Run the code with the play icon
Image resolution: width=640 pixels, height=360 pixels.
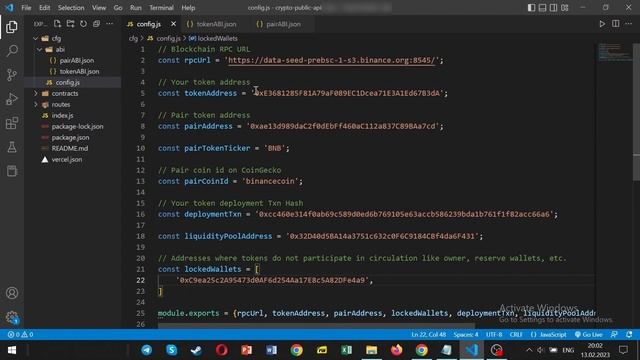pyautogui.click(x=602, y=24)
